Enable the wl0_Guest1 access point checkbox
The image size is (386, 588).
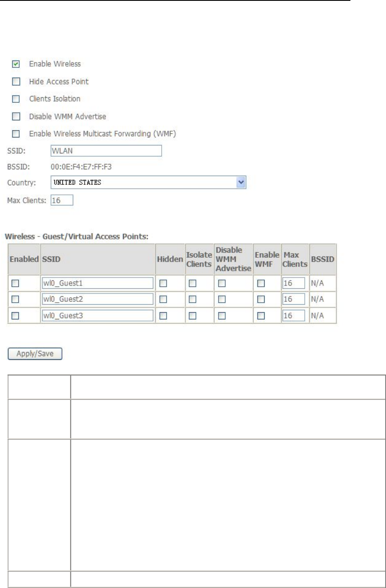pos(15,283)
